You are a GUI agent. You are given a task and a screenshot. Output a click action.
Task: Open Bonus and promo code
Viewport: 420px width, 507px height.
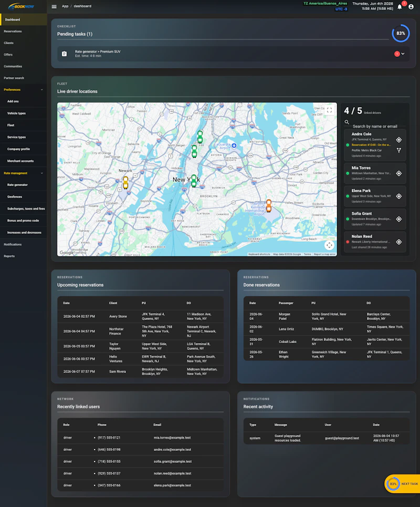(23, 221)
